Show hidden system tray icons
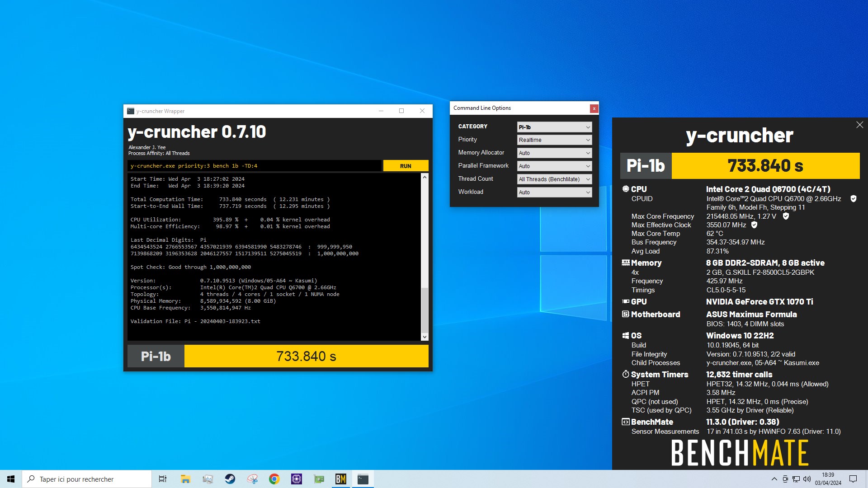The image size is (868, 488). [x=774, y=479]
